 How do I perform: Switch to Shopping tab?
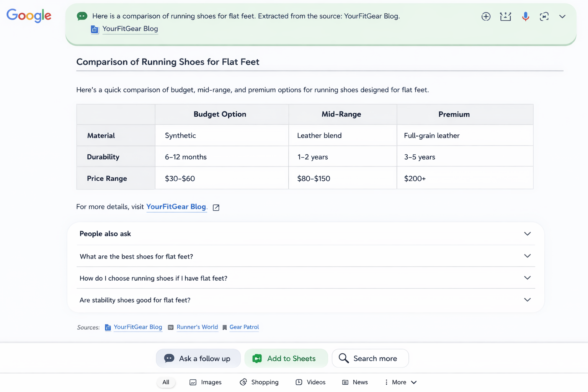click(259, 382)
